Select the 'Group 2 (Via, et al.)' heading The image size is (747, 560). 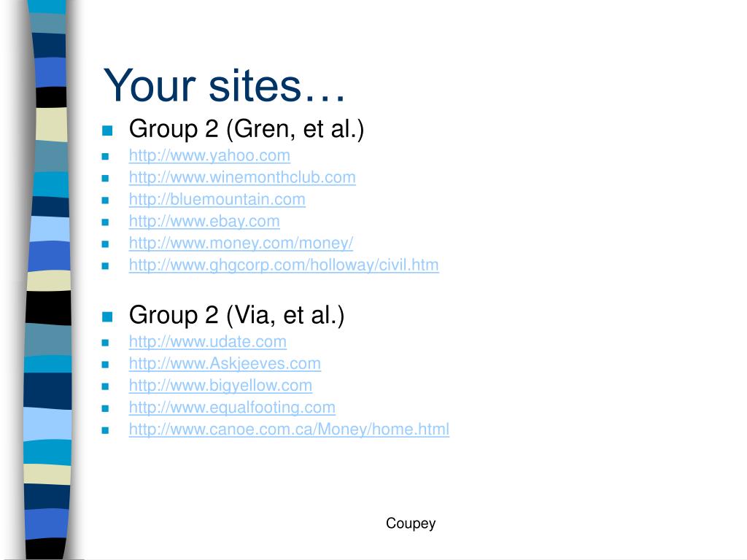click(x=236, y=315)
